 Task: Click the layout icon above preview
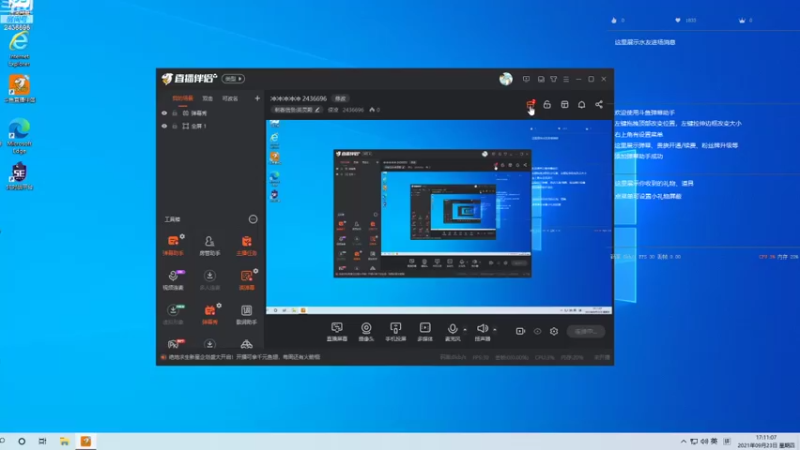pos(564,105)
